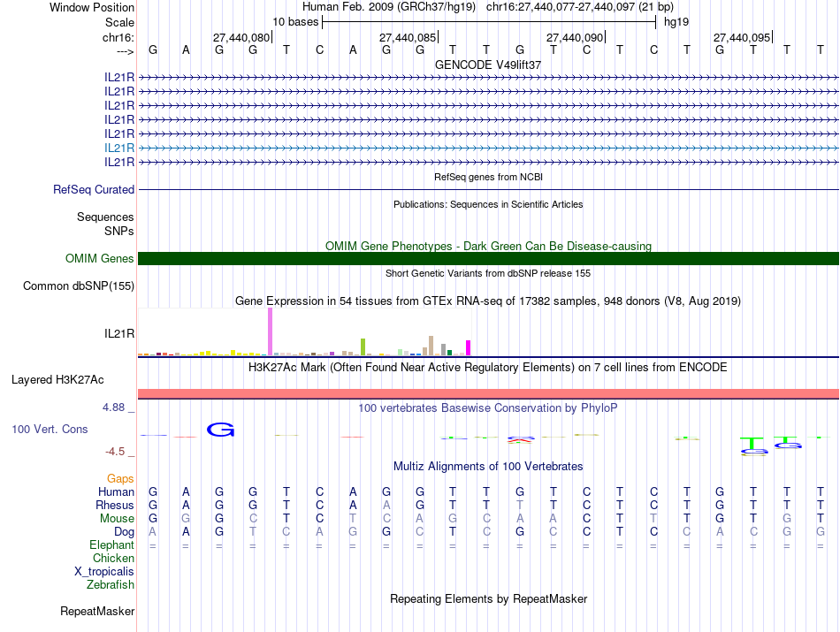This screenshot has width=840, height=632.
Task: Click the hg19 label beside scale bar
Action: tap(676, 22)
